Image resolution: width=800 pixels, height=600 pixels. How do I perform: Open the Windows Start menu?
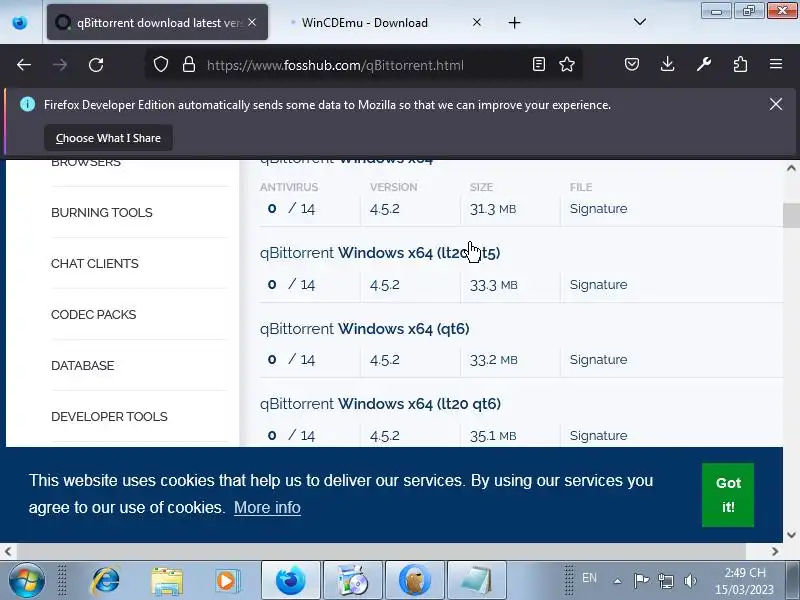(x=26, y=580)
